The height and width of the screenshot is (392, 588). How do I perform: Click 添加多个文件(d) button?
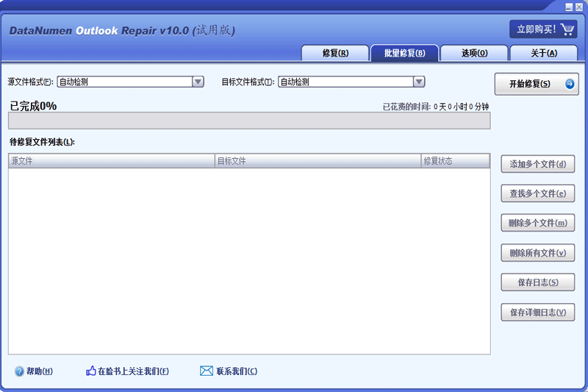point(538,164)
